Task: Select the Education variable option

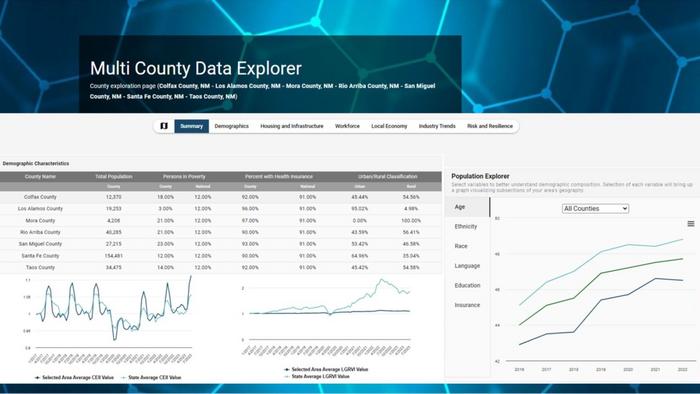Action: coord(467,286)
